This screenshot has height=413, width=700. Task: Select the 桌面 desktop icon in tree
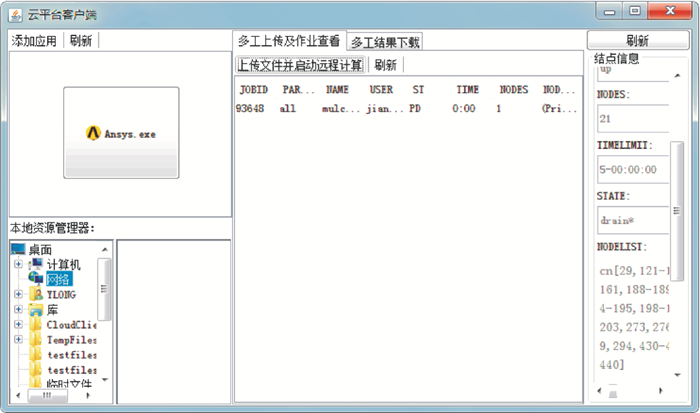point(19,250)
